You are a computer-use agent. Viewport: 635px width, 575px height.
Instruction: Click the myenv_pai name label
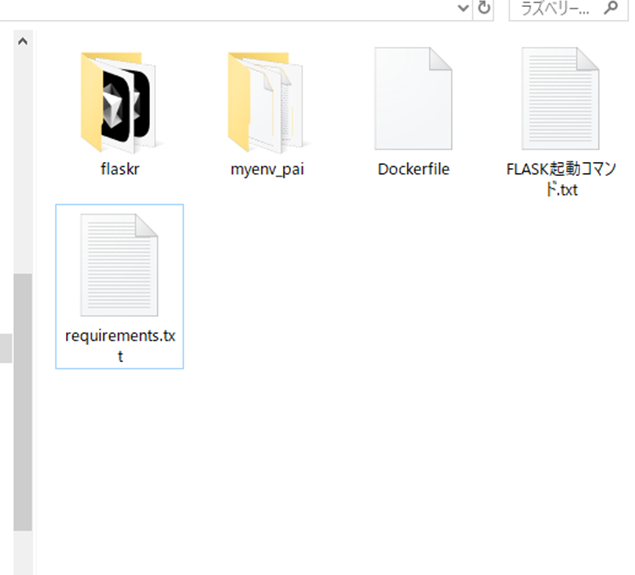click(267, 169)
